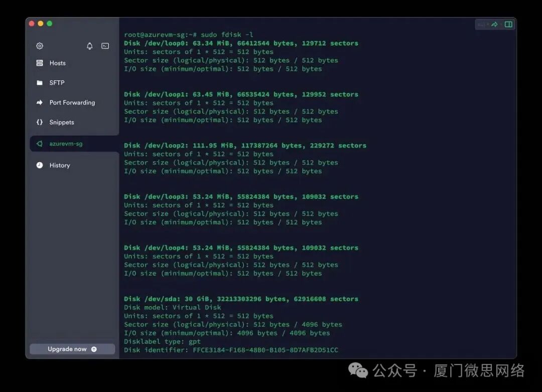Viewport: 542px width, 392px height.
Task: Click the Sector size '512 bytes / 4096 bytes' line
Action: click(233, 324)
